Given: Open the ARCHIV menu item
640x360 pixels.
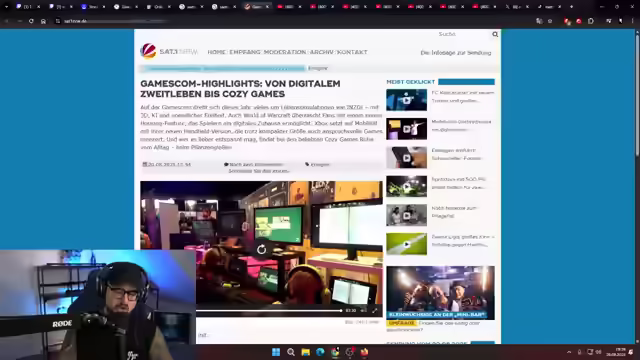Looking at the screenshot, I should tap(322, 52).
